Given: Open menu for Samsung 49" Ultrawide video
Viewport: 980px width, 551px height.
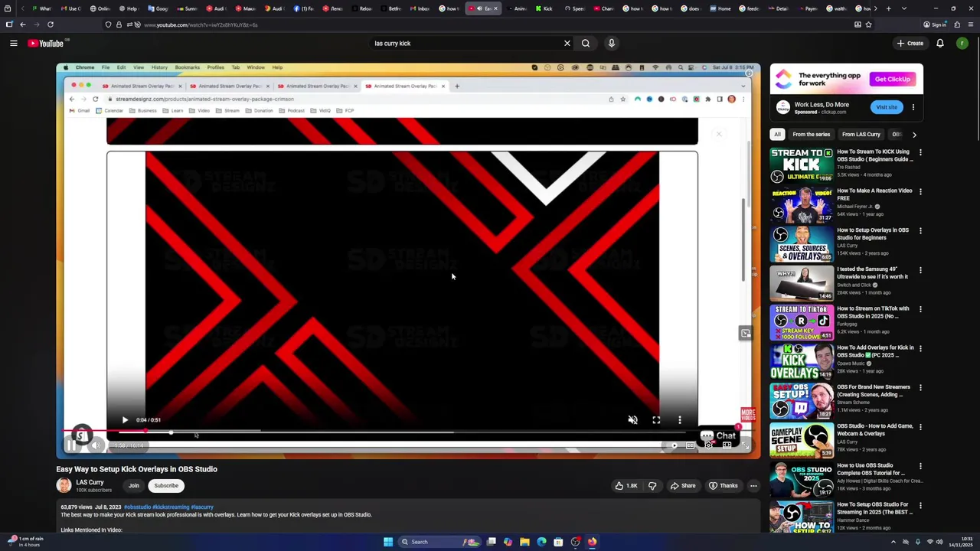Looking at the screenshot, I should coord(920,269).
